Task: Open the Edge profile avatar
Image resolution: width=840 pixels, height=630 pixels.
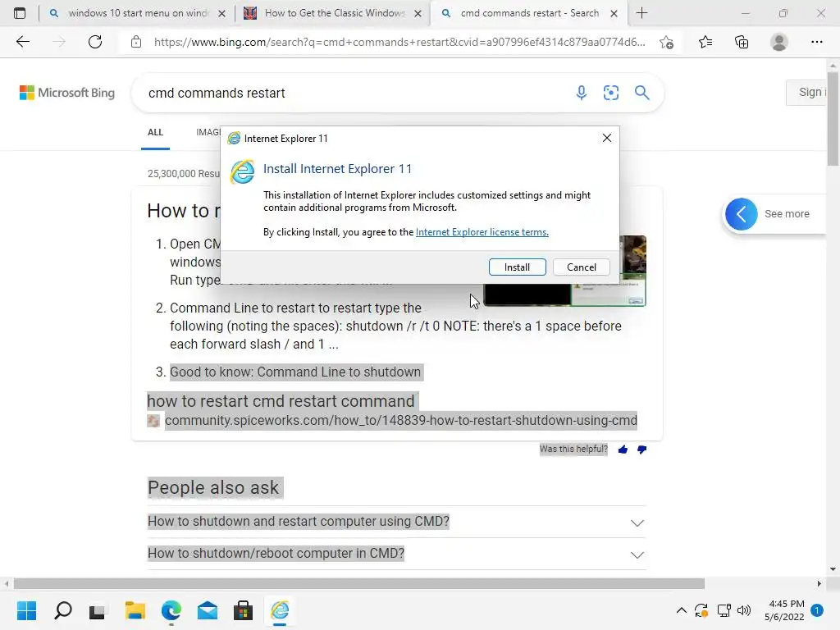Action: pyautogui.click(x=779, y=42)
